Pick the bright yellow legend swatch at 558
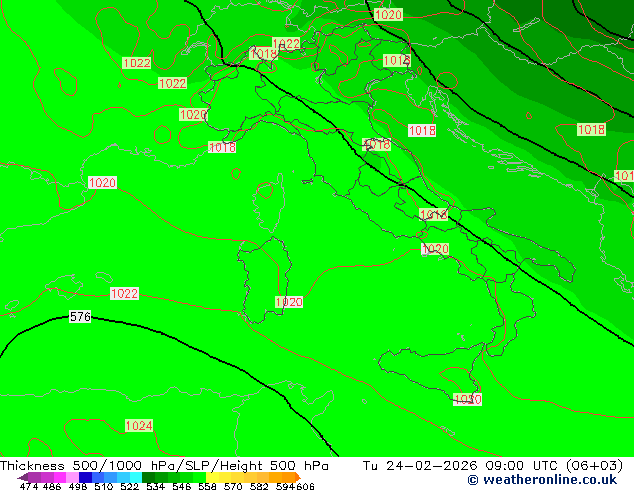The image size is (634, 490). [213, 477]
